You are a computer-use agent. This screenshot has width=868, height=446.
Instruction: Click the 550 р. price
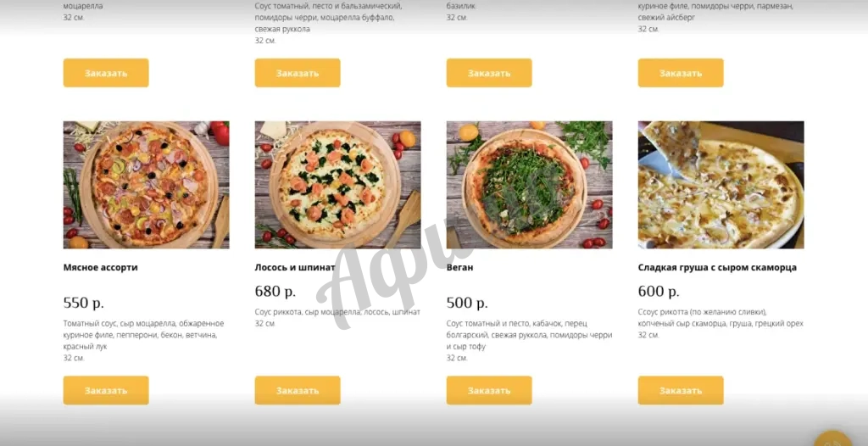(84, 303)
